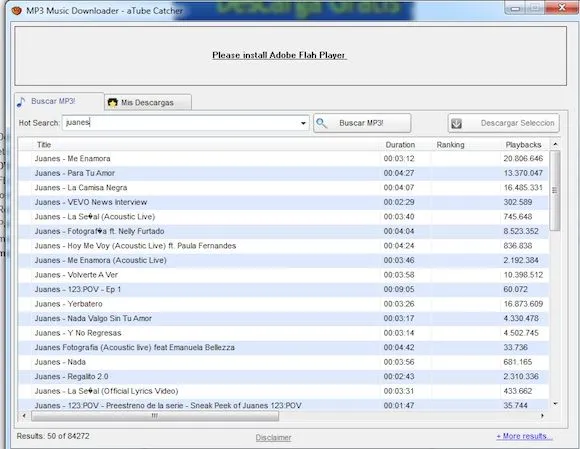This screenshot has height=449, width=580.
Task: Click playbacks value 302.589
Action: [x=518, y=202]
